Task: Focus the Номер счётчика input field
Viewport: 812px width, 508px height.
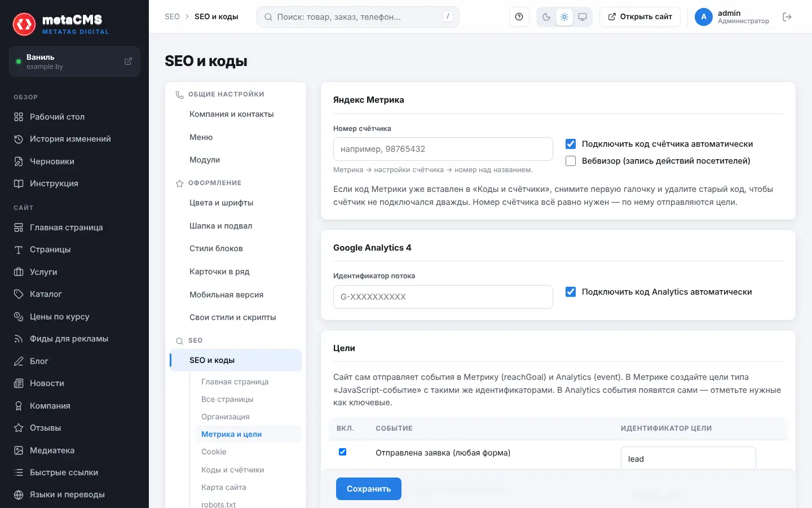Action: click(x=443, y=149)
